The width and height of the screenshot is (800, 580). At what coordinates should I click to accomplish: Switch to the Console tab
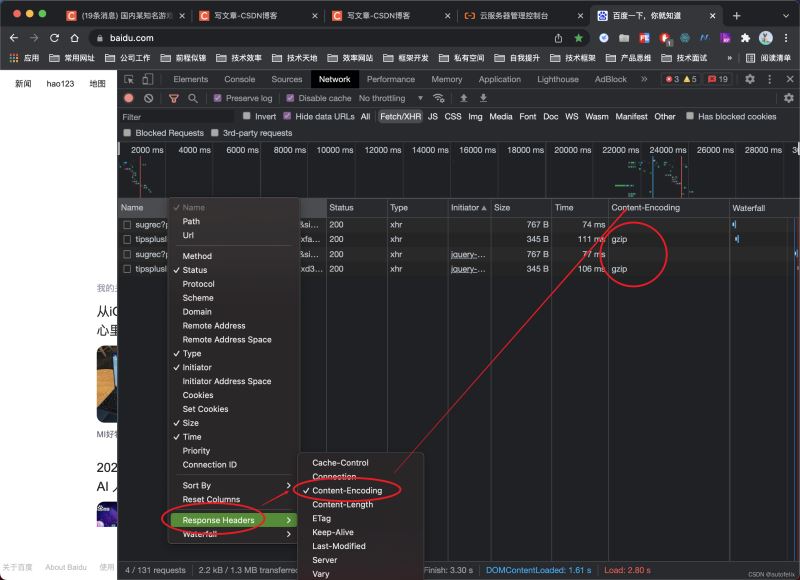coord(239,79)
